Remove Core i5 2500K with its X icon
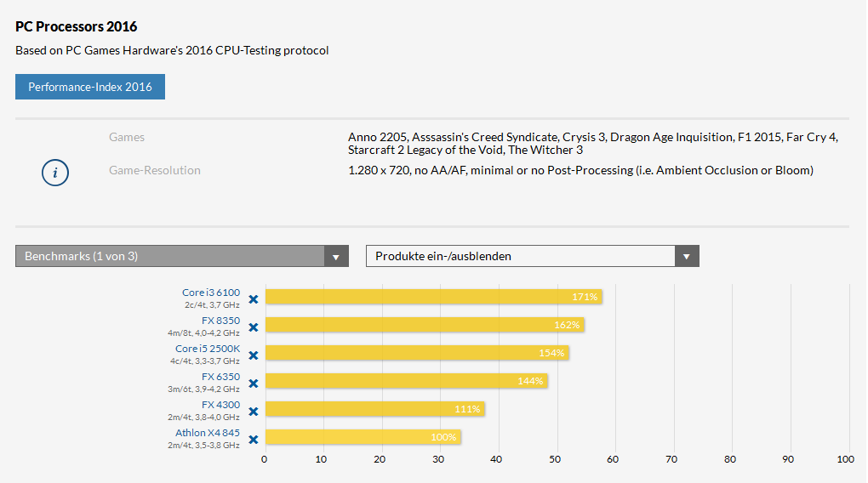Screen dimensions: 868x483 tap(254, 355)
